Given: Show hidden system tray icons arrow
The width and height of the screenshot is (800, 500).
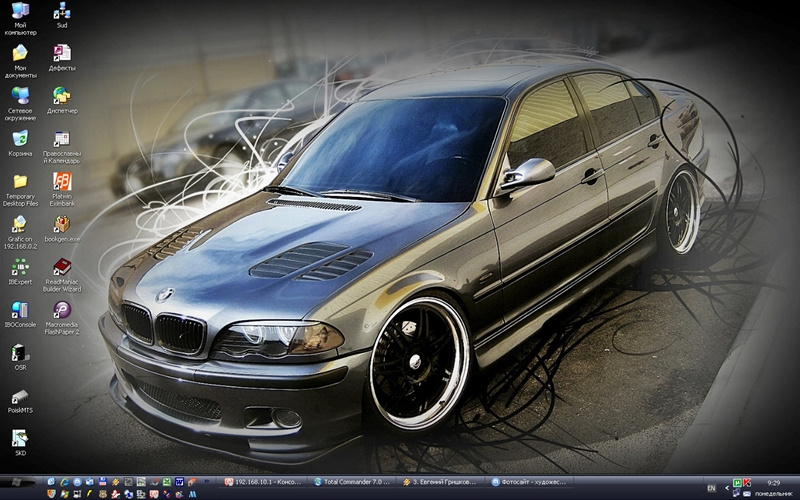Looking at the screenshot, I should [x=727, y=488].
